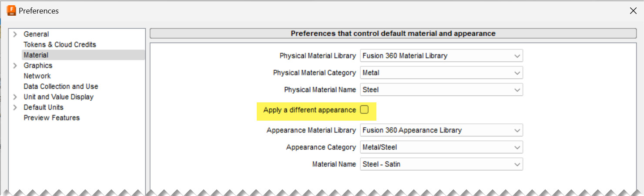This screenshot has width=644, height=196.
Task: Open Material Name Steel - Satin dropdown
Action: (441, 164)
